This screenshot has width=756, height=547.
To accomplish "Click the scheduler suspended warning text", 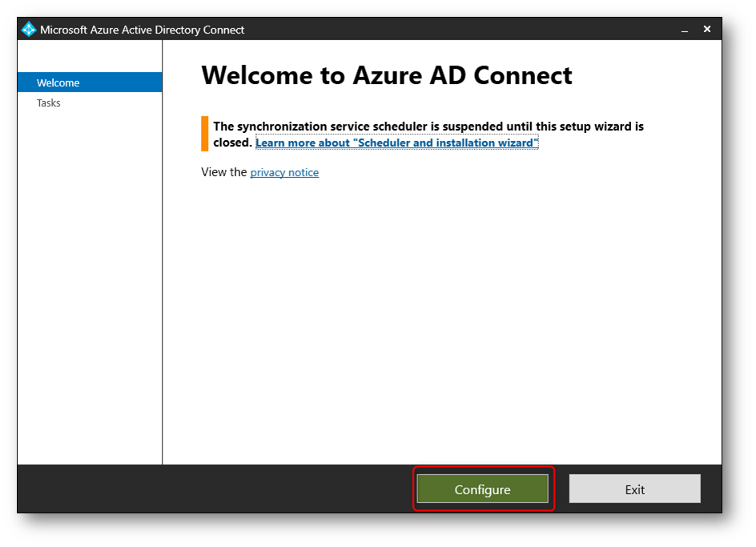I will (428, 134).
